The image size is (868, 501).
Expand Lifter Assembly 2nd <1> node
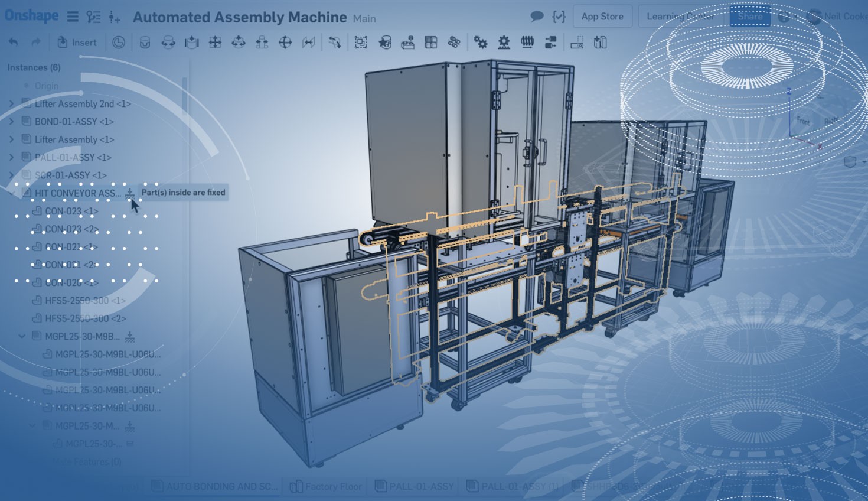[x=11, y=104]
